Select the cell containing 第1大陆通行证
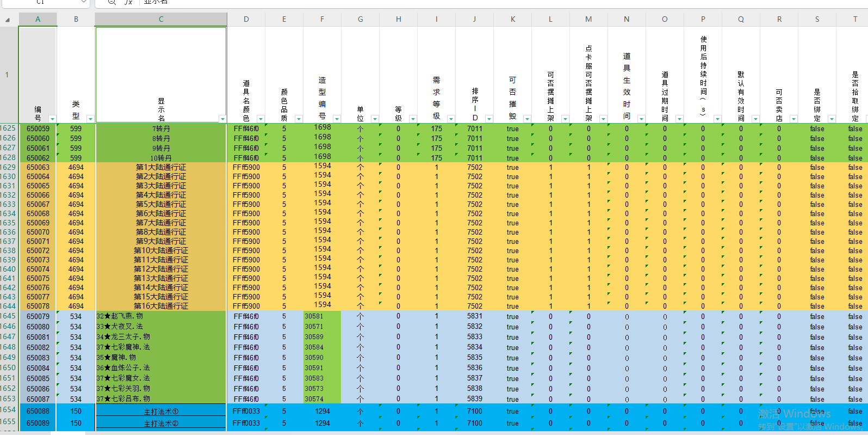The height and width of the screenshot is (435, 868). point(161,167)
